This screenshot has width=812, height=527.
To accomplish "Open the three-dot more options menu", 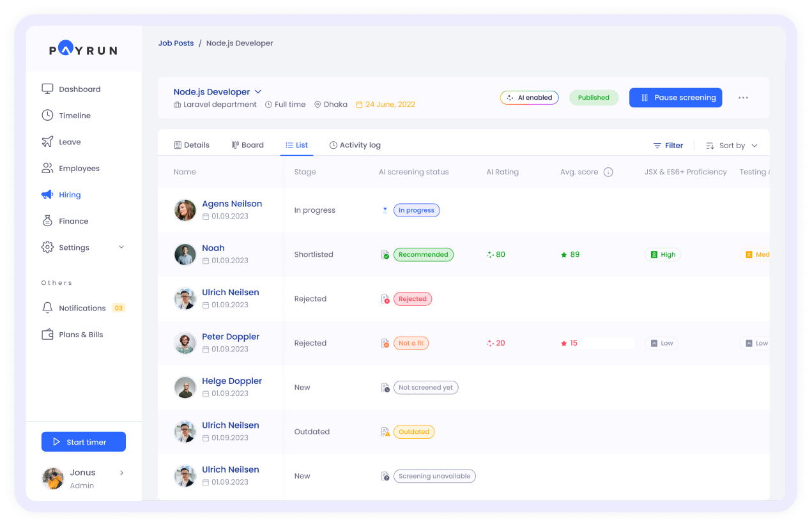I will [743, 98].
